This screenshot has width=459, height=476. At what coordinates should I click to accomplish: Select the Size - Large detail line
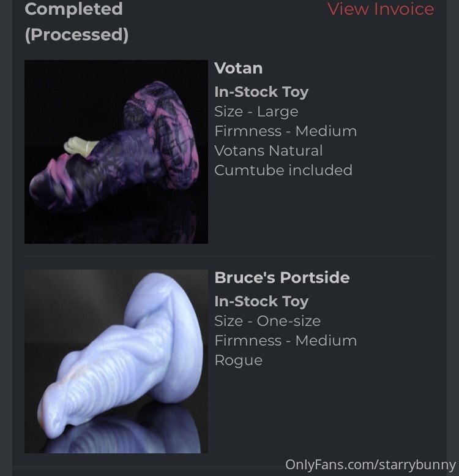tap(256, 111)
